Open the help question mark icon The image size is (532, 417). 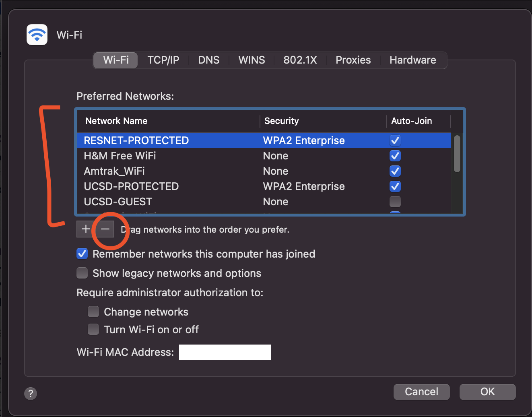31,393
